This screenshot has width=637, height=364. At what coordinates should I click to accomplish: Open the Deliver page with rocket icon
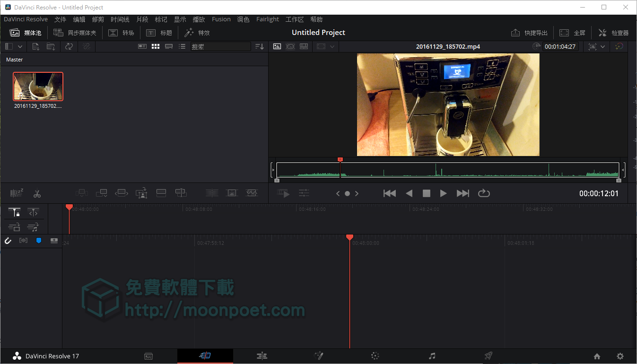(488, 355)
